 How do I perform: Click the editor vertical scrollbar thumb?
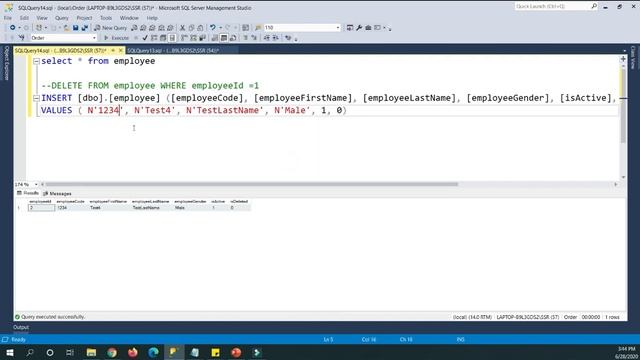pyautogui.click(x=623, y=106)
